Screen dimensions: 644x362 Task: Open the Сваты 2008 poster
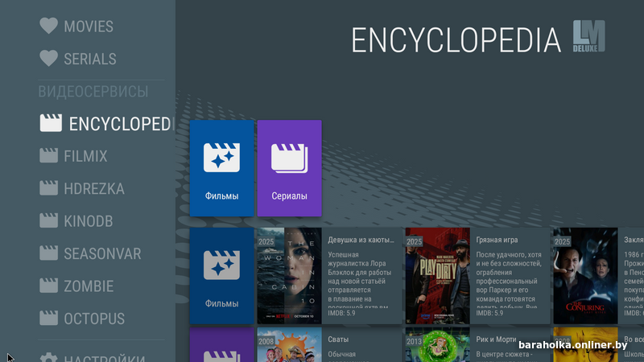coord(290,345)
